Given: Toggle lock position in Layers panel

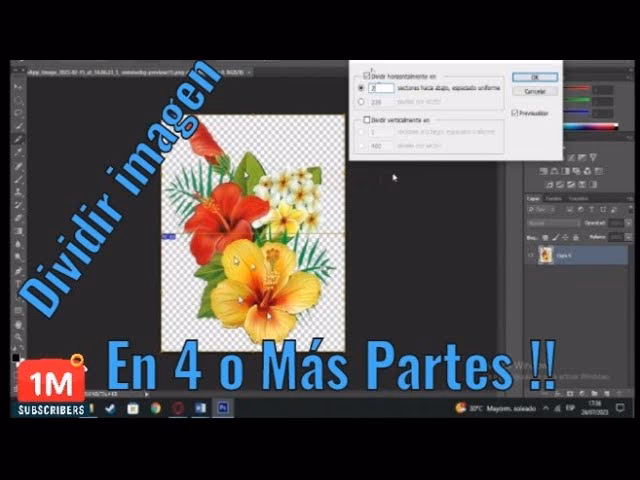Looking at the screenshot, I should (565, 237).
